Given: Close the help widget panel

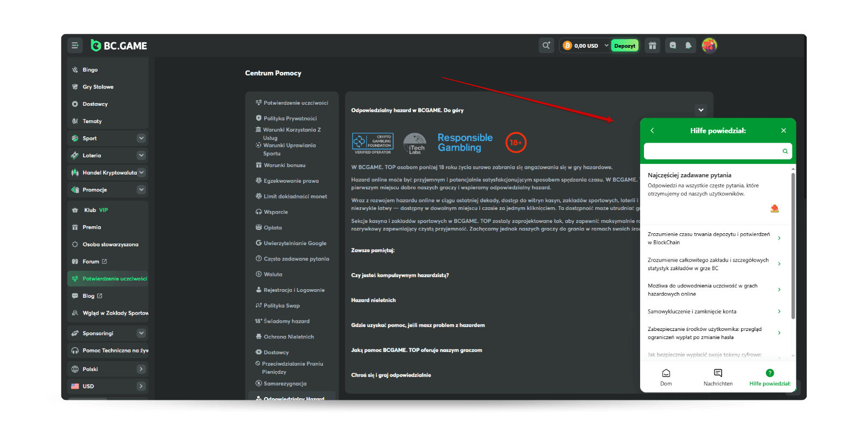Looking at the screenshot, I should click(x=783, y=131).
